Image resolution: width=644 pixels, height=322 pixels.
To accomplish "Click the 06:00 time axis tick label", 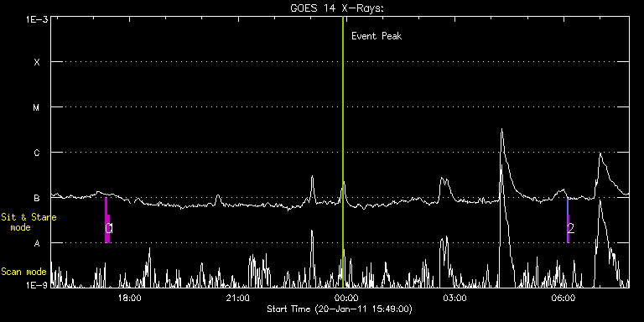I will click(563, 298).
